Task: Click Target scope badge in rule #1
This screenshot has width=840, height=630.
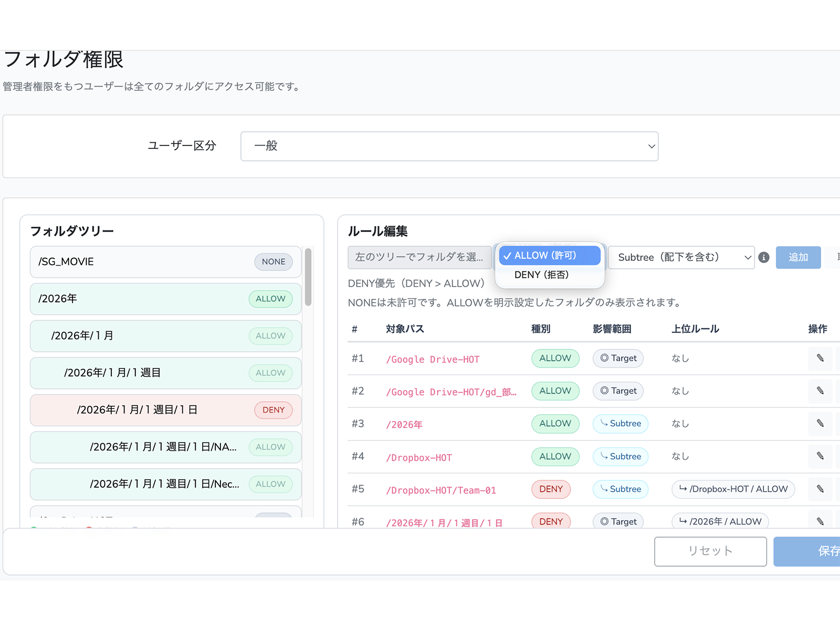Action: coord(618,358)
